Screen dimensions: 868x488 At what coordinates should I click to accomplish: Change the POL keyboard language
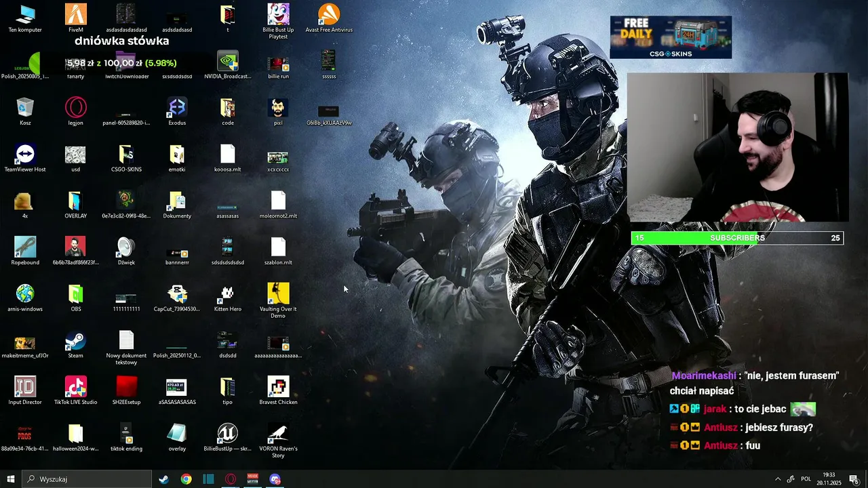(806, 479)
